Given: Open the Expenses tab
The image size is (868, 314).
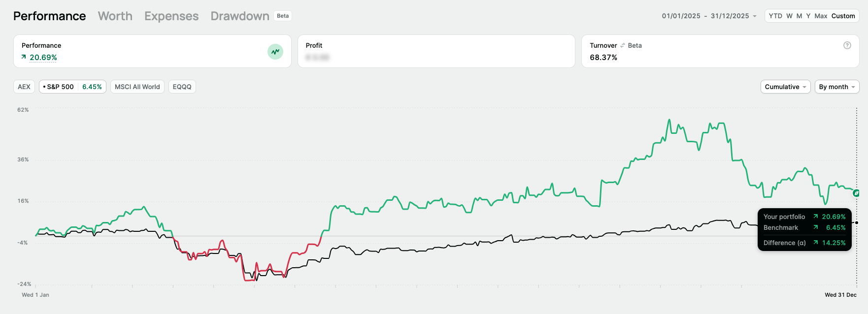Looking at the screenshot, I should tap(171, 16).
